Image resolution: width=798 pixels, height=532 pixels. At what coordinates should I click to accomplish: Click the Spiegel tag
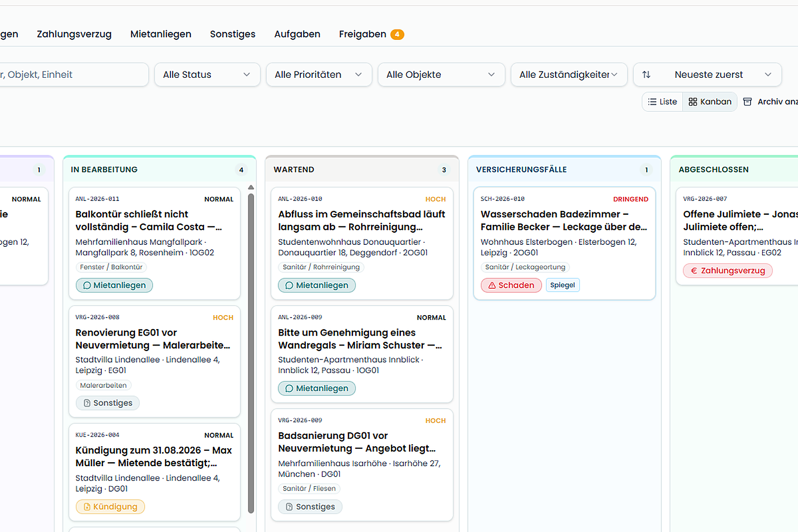click(563, 285)
